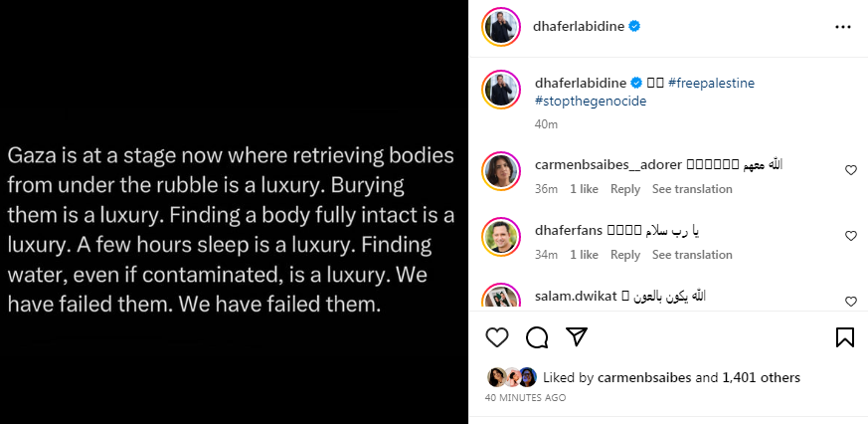Viewport: 868px width, 424px height.
Task: Like the dhaferfans comment
Action: [x=850, y=236]
